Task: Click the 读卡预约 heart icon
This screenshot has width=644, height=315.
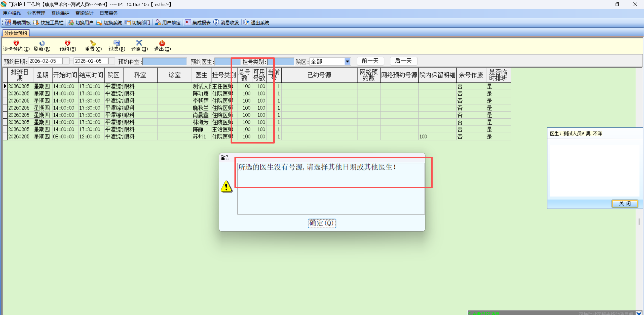Action: 16,43
